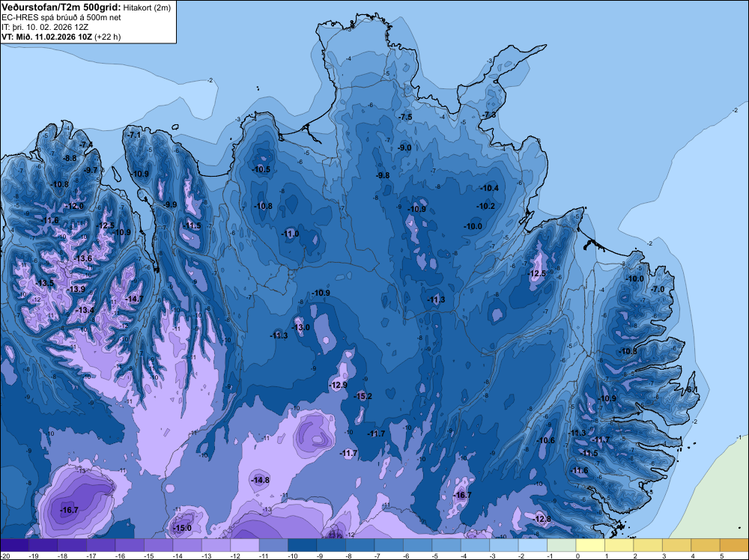
Task: Select the -15.0 temperature label
Action: 182,528
